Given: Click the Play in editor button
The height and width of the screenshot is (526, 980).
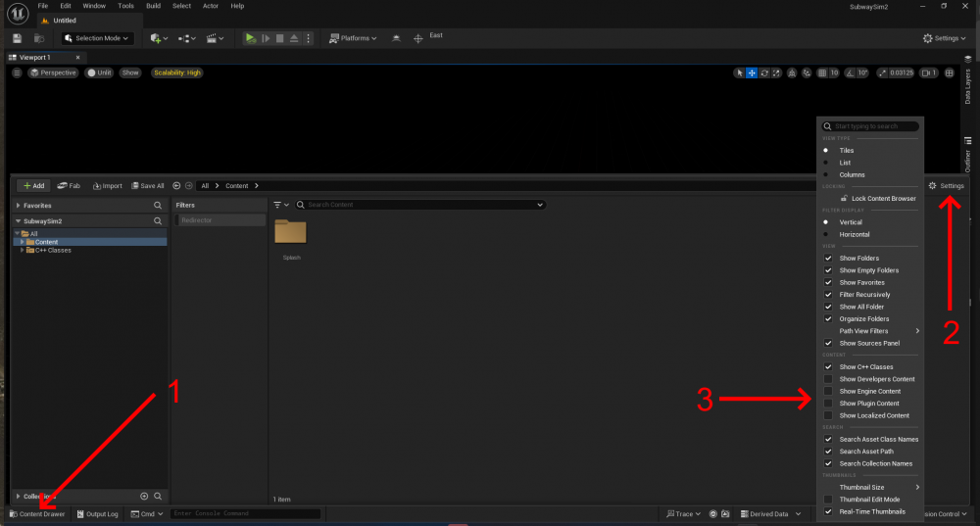Looking at the screenshot, I should pyautogui.click(x=251, y=38).
